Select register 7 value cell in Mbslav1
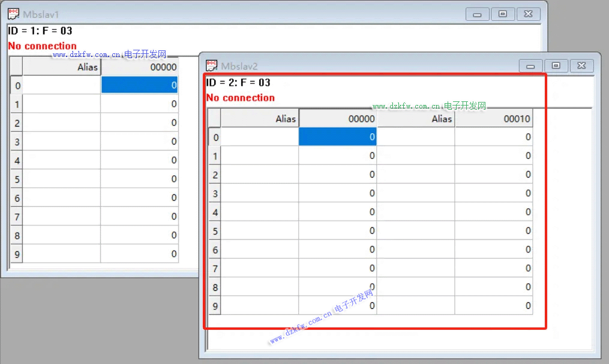This screenshot has height=364, width=609. 139,216
